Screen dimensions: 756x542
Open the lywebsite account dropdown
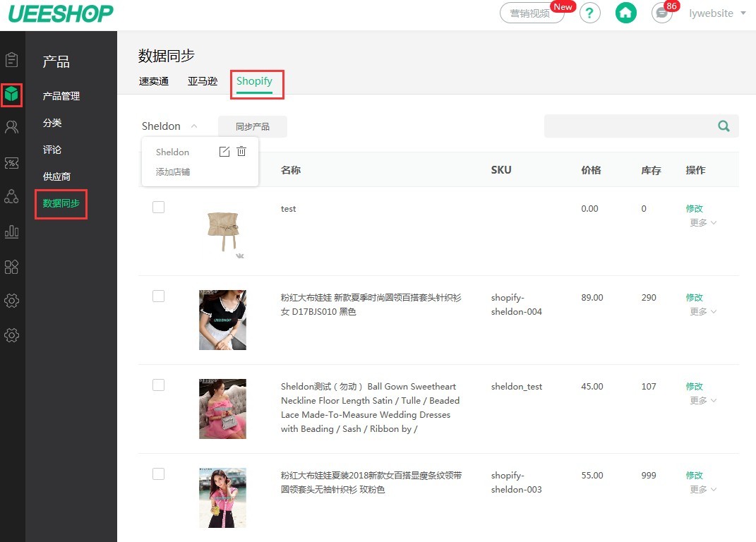point(717,13)
